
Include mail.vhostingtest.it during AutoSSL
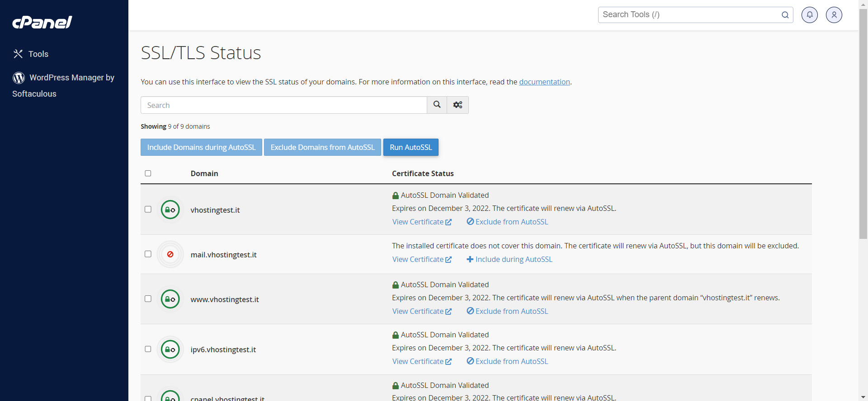tap(509, 259)
